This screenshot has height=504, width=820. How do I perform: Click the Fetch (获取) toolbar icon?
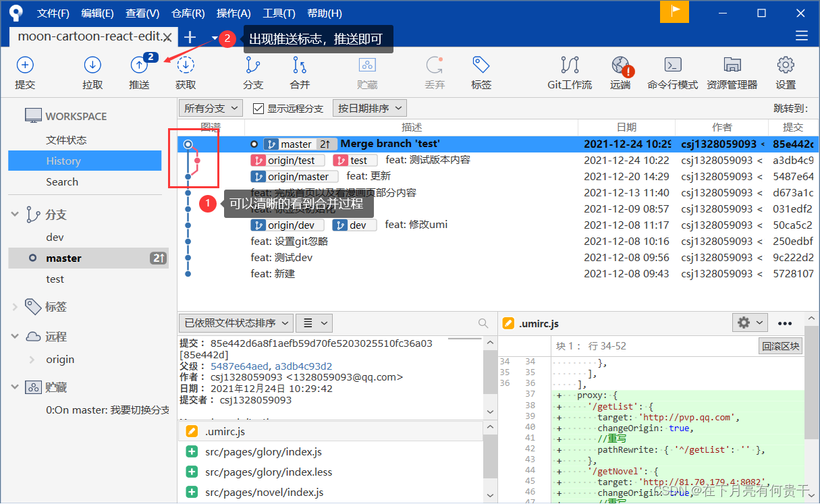[x=186, y=65]
